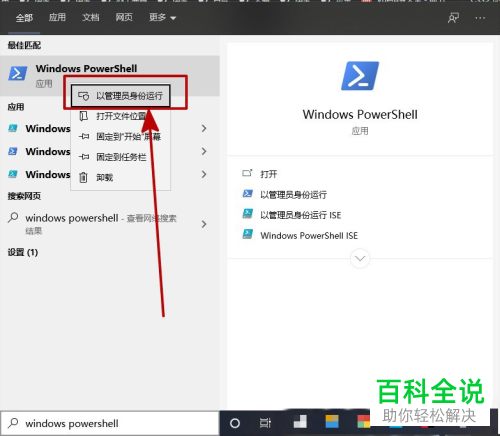The height and width of the screenshot is (436, 500).
Task: Open Task View on the taskbar
Action: (265, 423)
